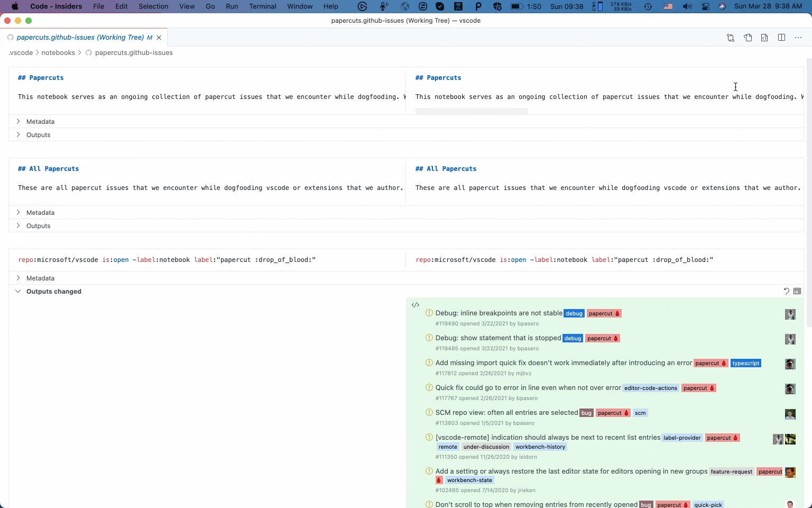Image resolution: width=812 pixels, height=508 pixels.
Task: Open the source view icon in toolbar
Action: [764, 38]
